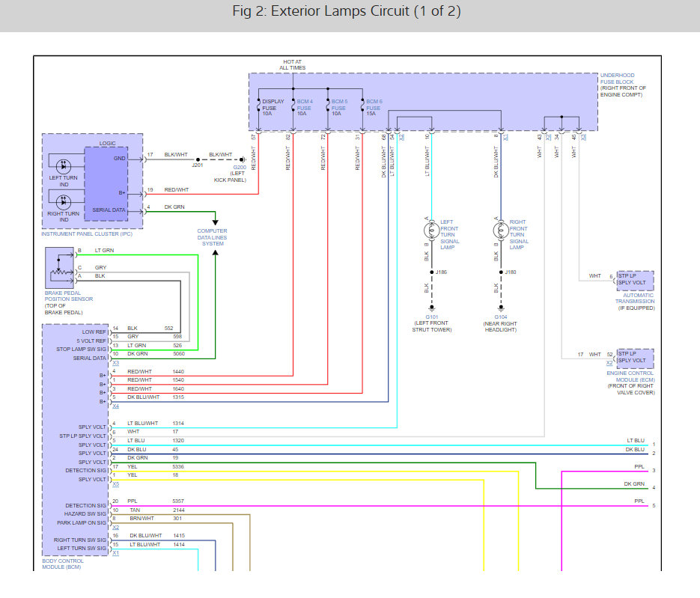Click the X1 link near fuse block pin 8
The width and height of the screenshot is (700, 598).
(505, 138)
